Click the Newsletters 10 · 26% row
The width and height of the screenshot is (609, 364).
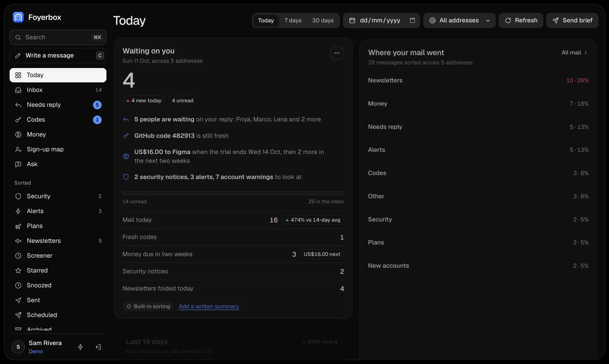(478, 80)
